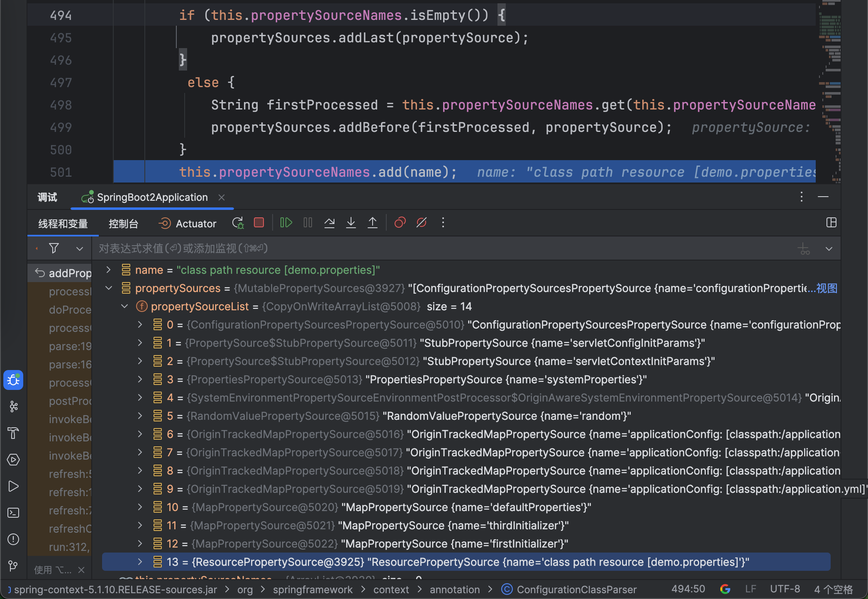Click spring-context-5.1.10.RELEASE-sources.jar breadcrumb
868x599 pixels.
click(115, 589)
